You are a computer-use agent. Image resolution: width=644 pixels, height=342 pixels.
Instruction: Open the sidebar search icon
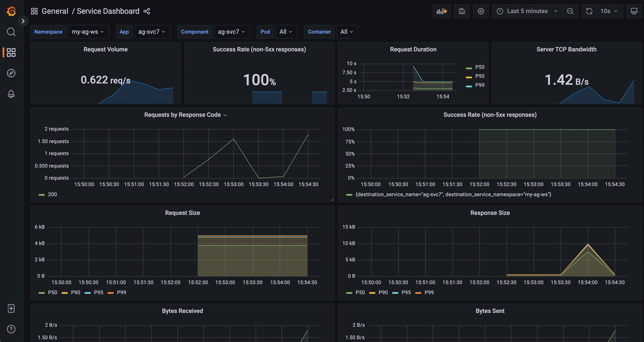11,32
